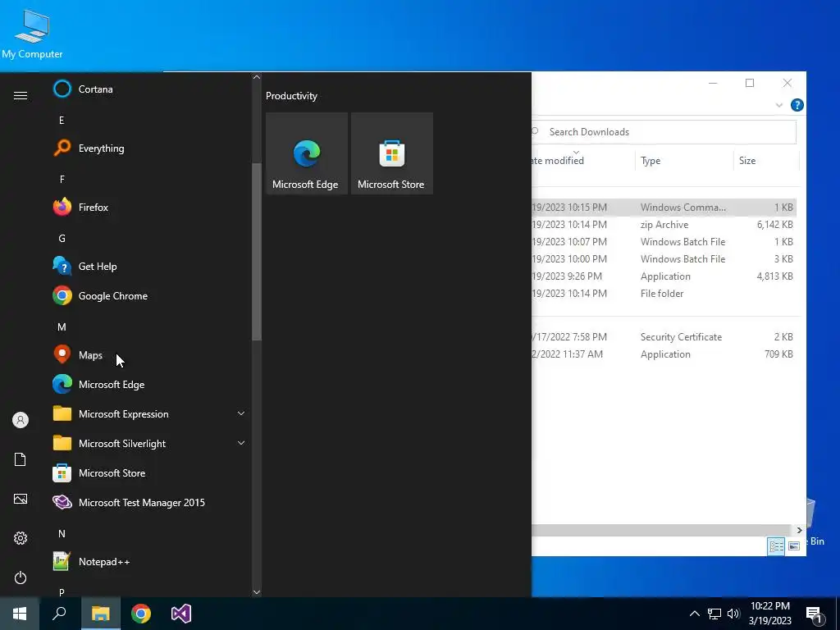Click the Microsoft Store productivity tile

(391, 153)
